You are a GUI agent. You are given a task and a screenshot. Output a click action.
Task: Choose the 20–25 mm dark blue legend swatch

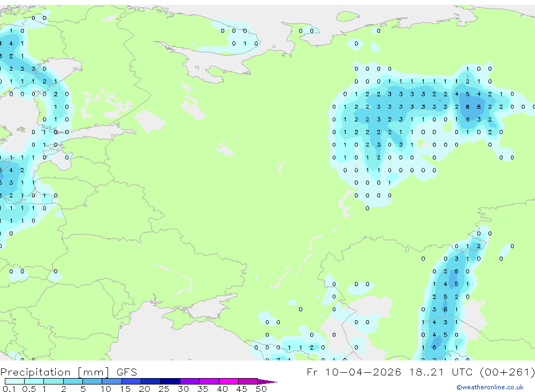(151, 381)
